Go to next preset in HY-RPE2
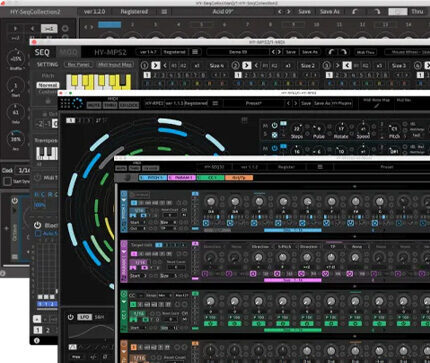This screenshot has height=363, width=430. point(296,103)
